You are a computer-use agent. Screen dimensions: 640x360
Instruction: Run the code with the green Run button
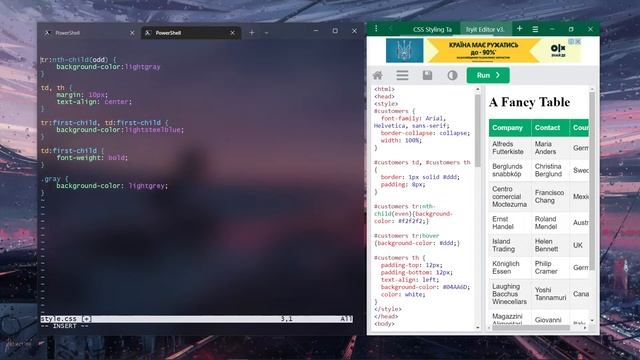[x=488, y=76]
